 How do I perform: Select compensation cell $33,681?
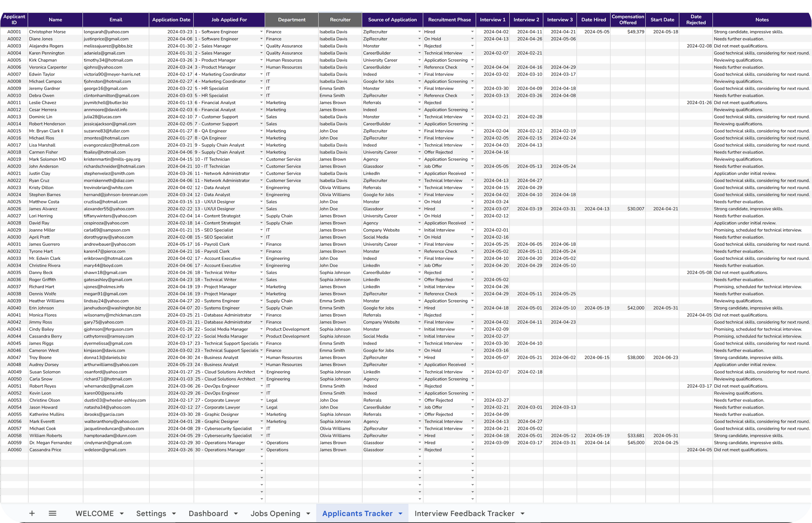(628, 436)
